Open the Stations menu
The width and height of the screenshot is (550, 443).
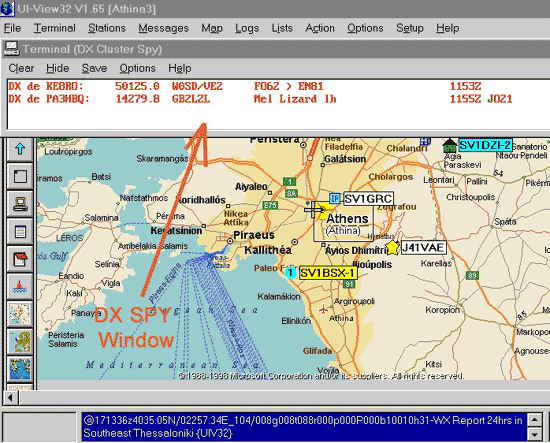pyautogui.click(x=107, y=28)
